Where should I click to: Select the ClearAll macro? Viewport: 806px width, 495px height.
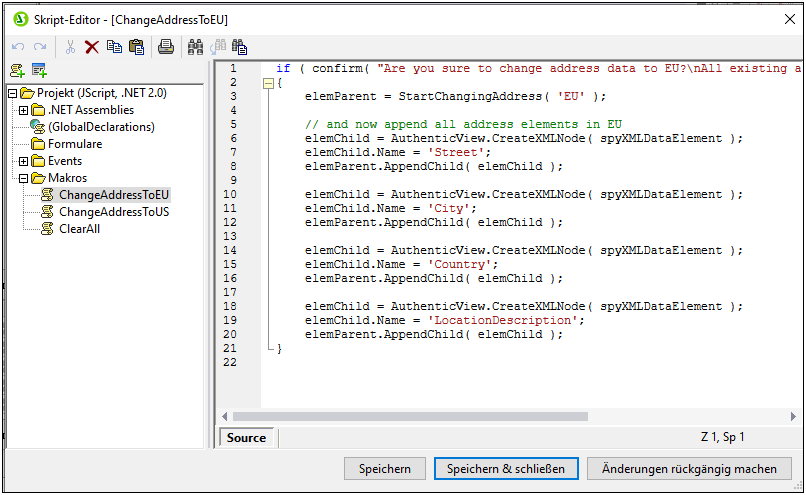pos(79,229)
